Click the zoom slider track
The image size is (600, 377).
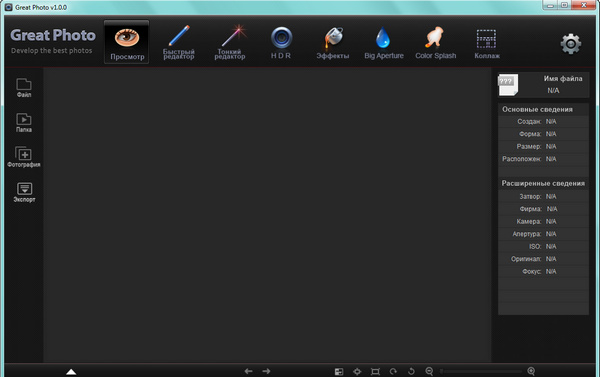click(x=481, y=371)
